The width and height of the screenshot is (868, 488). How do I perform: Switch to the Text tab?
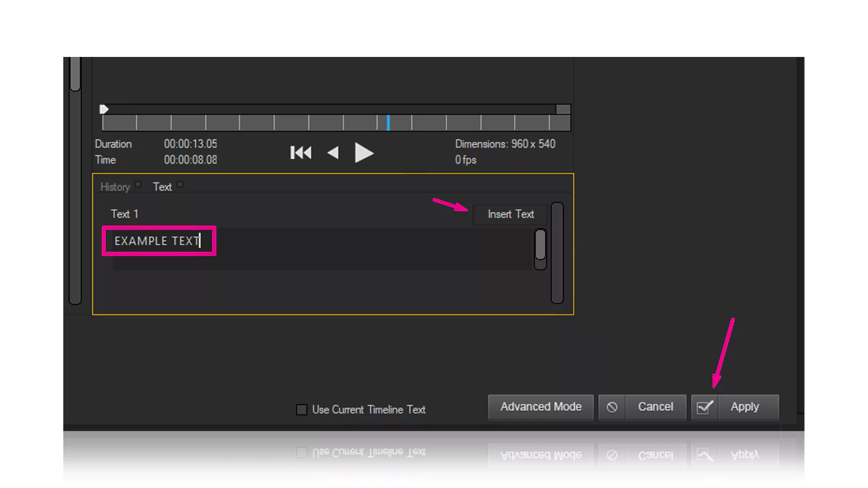pyautogui.click(x=162, y=187)
